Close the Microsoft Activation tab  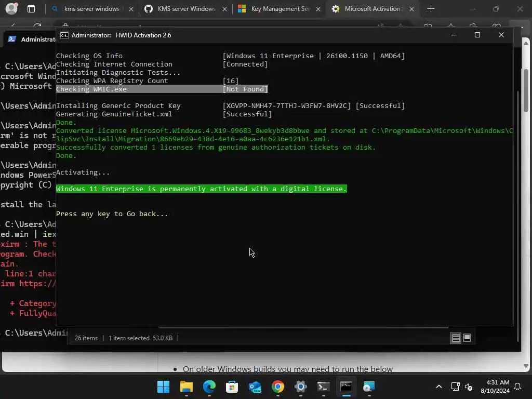[411, 9]
